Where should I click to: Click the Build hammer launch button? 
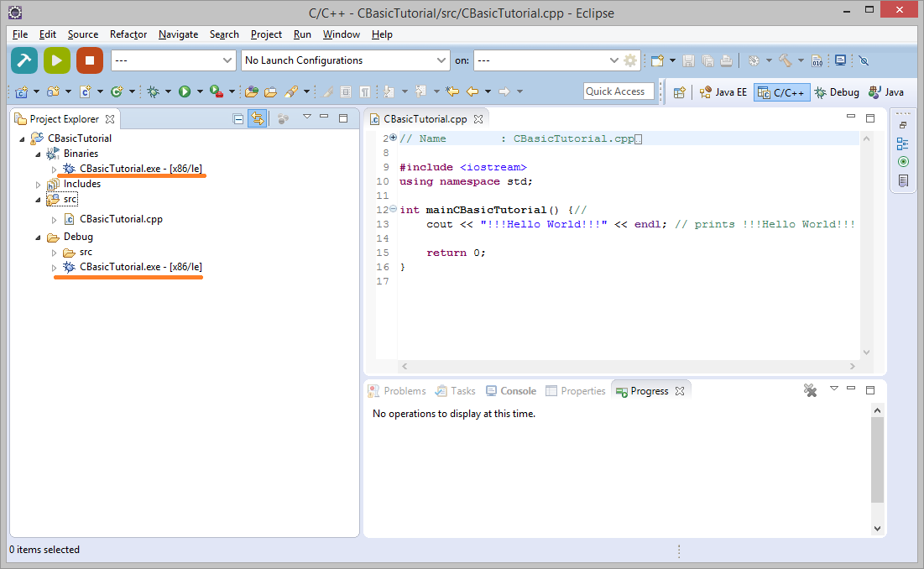(24, 60)
